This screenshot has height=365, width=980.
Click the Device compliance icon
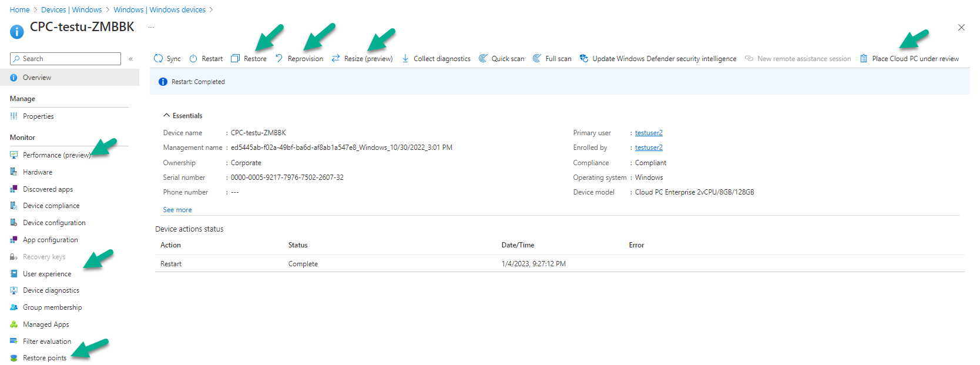14,206
